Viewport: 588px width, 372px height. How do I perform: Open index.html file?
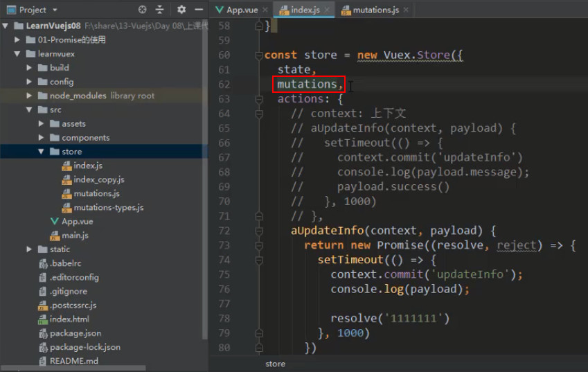[69, 319]
